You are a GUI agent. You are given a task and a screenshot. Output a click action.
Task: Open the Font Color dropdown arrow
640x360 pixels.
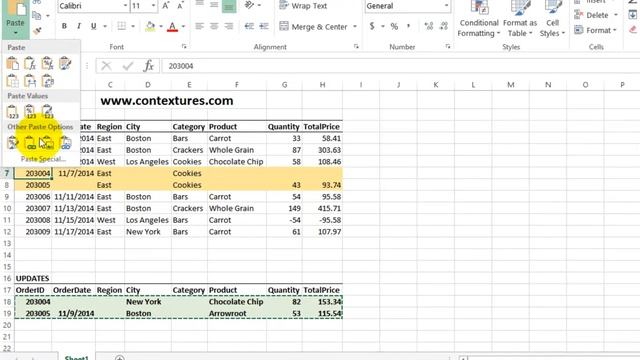183,27
